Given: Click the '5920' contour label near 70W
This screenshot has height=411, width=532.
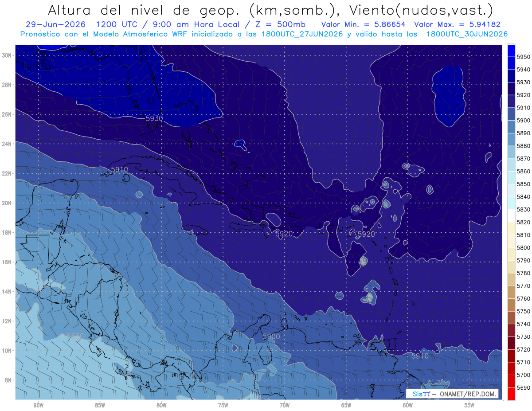Looking at the screenshot, I should (284, 234).
